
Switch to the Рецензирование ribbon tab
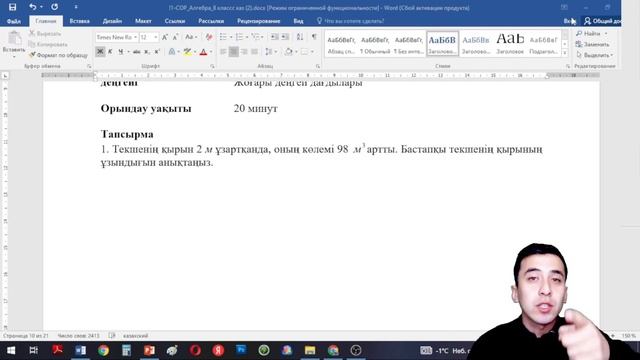pyautogui.click(x=258, y=21)
